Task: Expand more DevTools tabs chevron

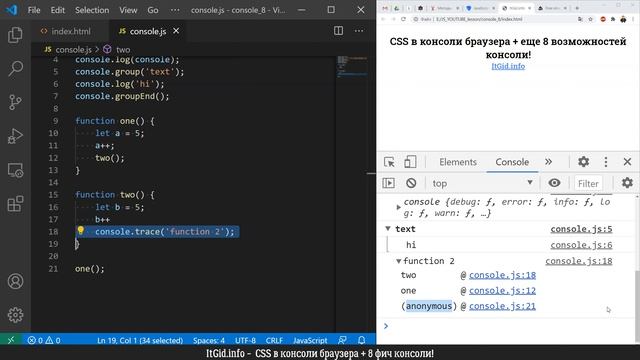Action: 549,162
